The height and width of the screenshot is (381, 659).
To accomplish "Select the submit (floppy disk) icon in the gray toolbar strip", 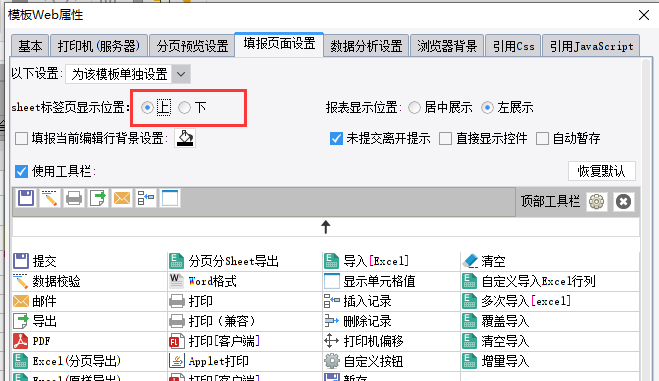I will [26, 198].
